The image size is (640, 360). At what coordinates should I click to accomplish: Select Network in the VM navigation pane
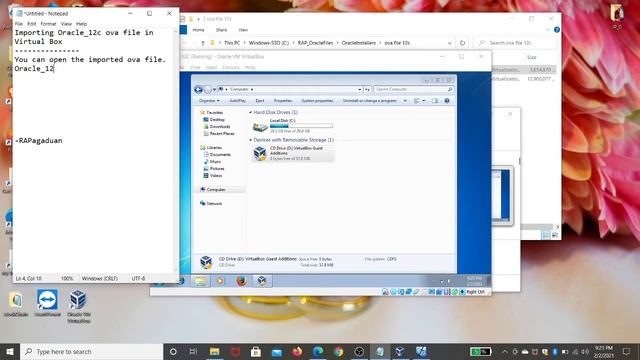(x=214, y=203)
